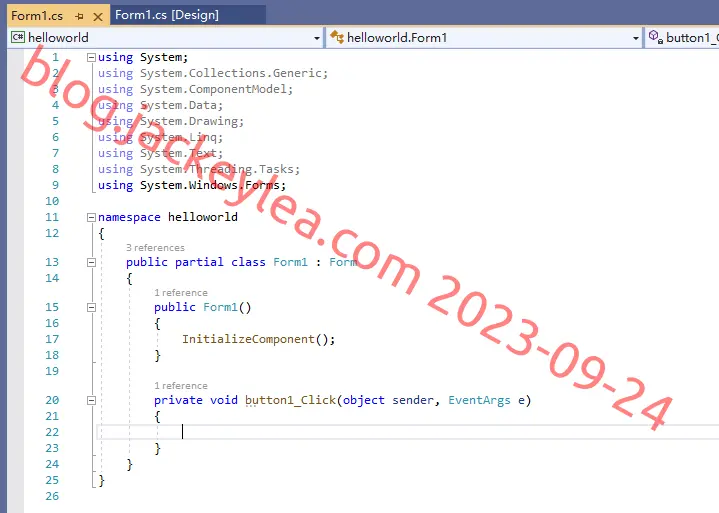This screenshot has width=719, height=513.
Task: Open the button1 member dropdown
Action: [682, 38]
